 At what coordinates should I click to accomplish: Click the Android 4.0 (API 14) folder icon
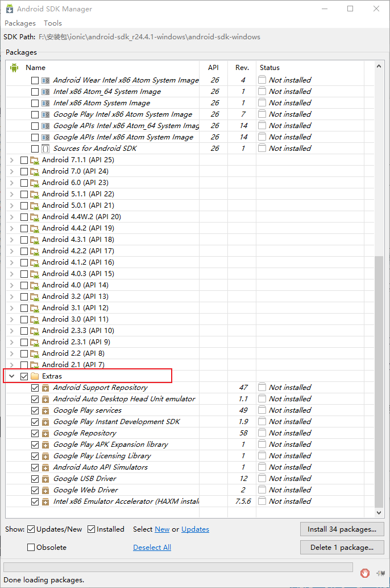pyautogui.click(x=35, y=285)
